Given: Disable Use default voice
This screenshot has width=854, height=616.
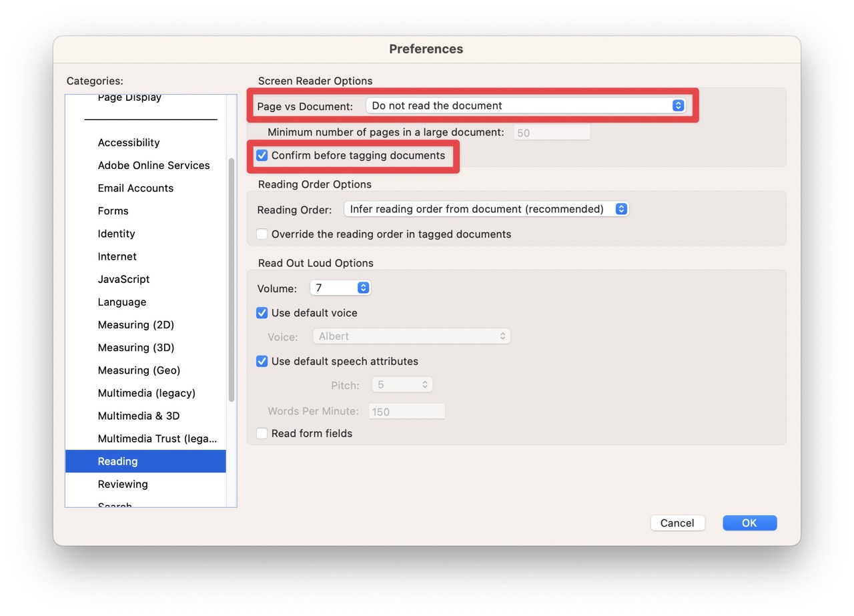Looking at the screenshot, I should [x=262, y=312].
